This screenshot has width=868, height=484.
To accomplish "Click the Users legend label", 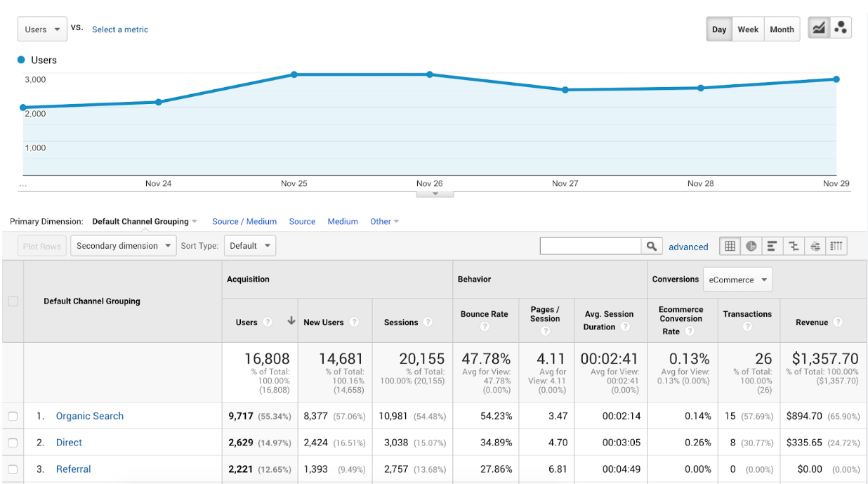I will click(x=44, y=60).
